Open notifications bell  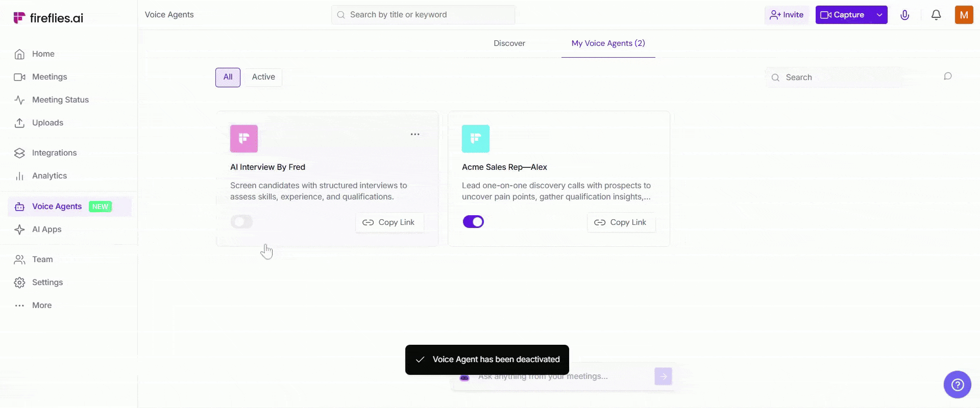coord(936,15)
